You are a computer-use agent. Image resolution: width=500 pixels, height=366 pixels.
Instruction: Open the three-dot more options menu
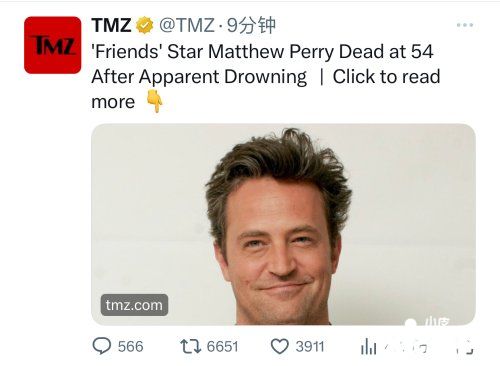[465, 25]
